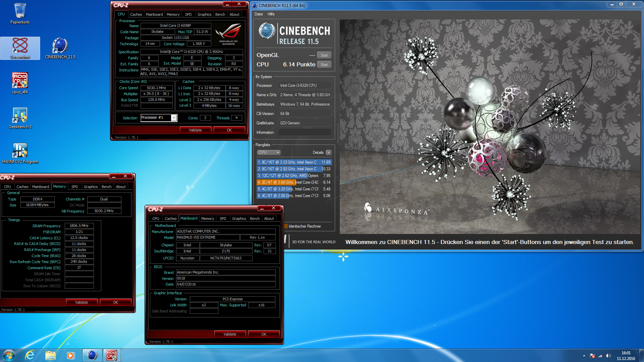This screenshot has height=362, width=644.
Task: Click OK in the CPU-Z CPU window
Action: tap(229, 130)
